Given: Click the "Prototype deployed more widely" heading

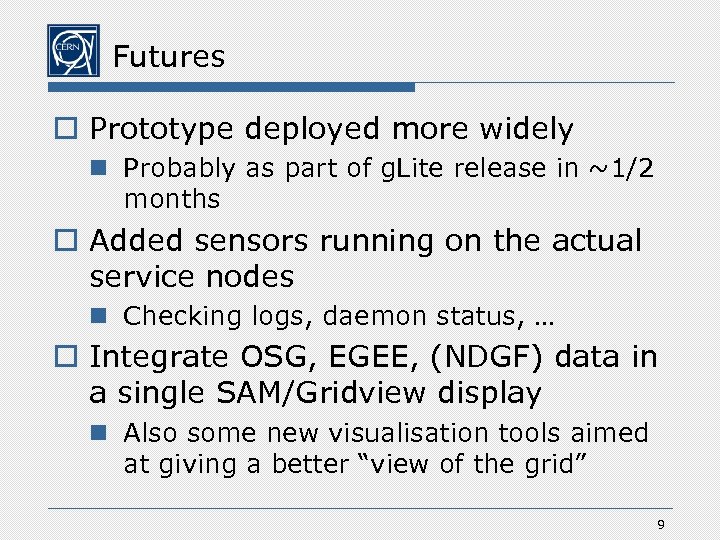Looking at the screenshot, I should (332, 129).
